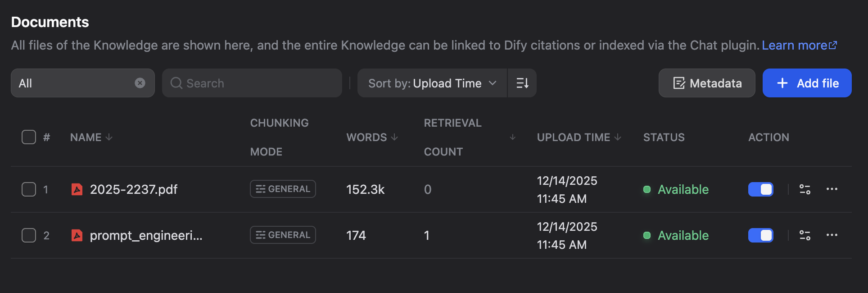Clear the All filter with the X icon

pos(140,83)
